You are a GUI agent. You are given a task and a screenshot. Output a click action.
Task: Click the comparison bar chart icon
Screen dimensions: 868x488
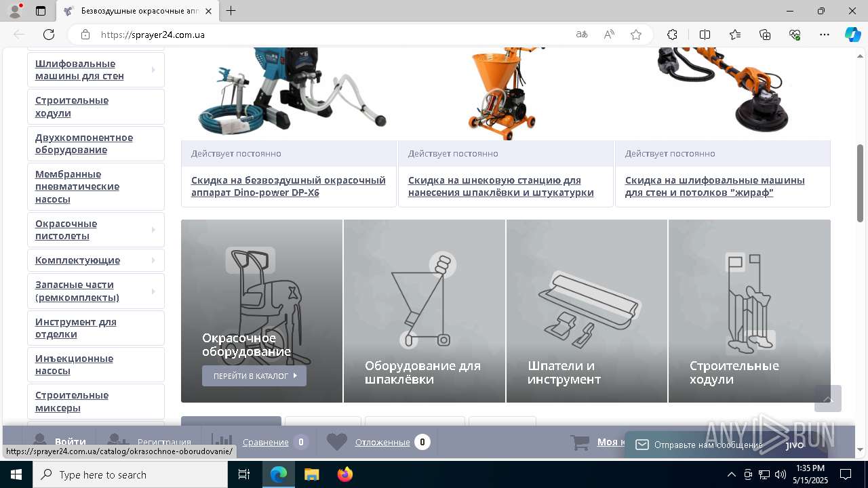click(222, 442)
